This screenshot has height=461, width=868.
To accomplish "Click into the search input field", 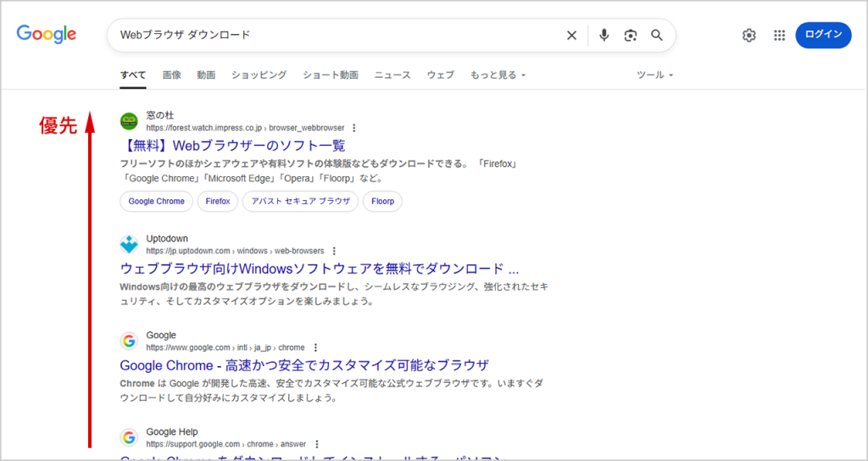I will pos(339,36).
